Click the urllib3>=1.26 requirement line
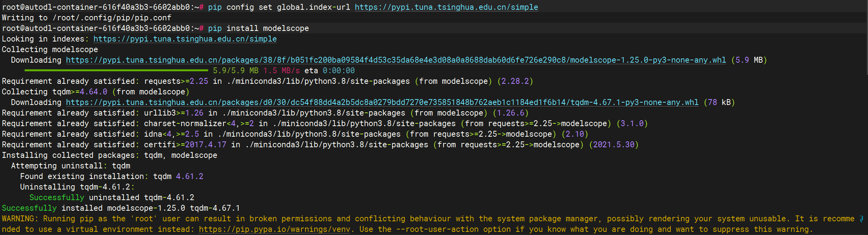The image size is (868, 235). click(x=265, y=113)
